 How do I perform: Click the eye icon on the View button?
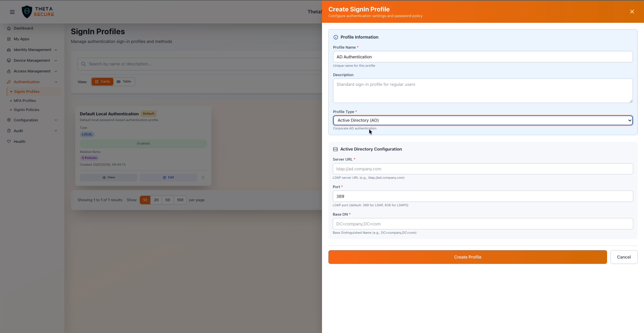(x=104, y=178)
